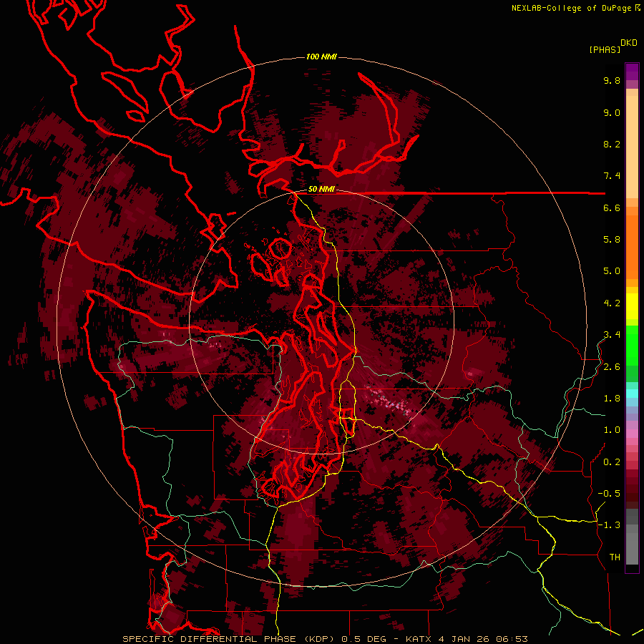The width and height of the screenshot is (644, 644).
Task: Click the 06:53 timestamp in the caption
Action: click(x=512, y=639)
